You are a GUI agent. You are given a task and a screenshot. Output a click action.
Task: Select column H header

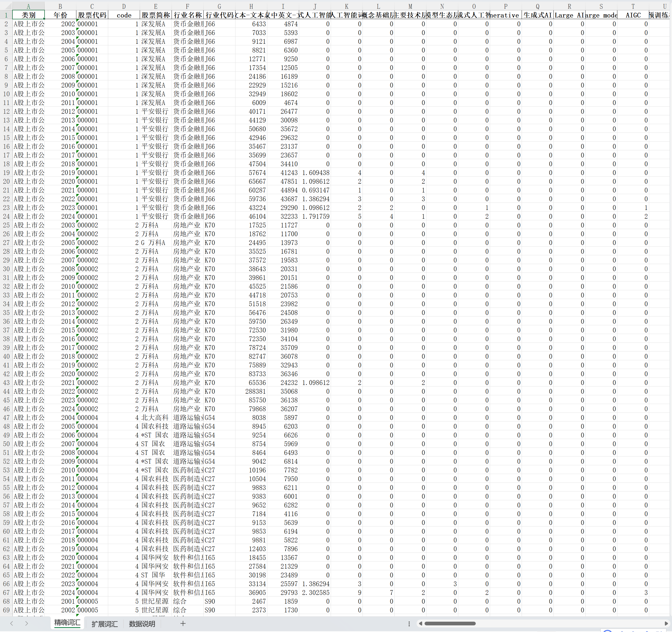pos(251,6)
